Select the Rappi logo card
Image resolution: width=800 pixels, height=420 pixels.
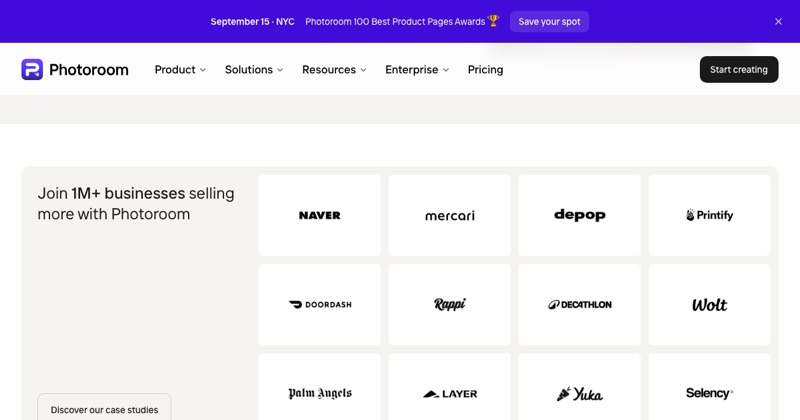pyautogui.click(x=449, y=305)
